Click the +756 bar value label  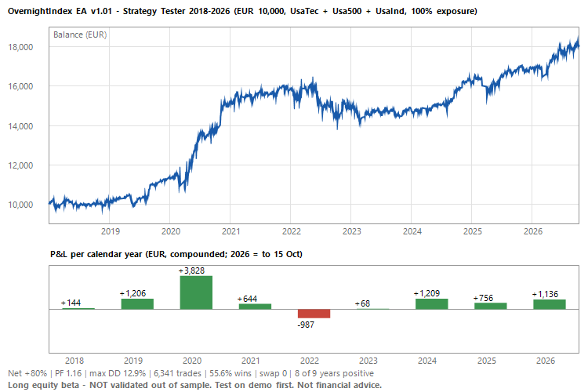tap(483, 298)
